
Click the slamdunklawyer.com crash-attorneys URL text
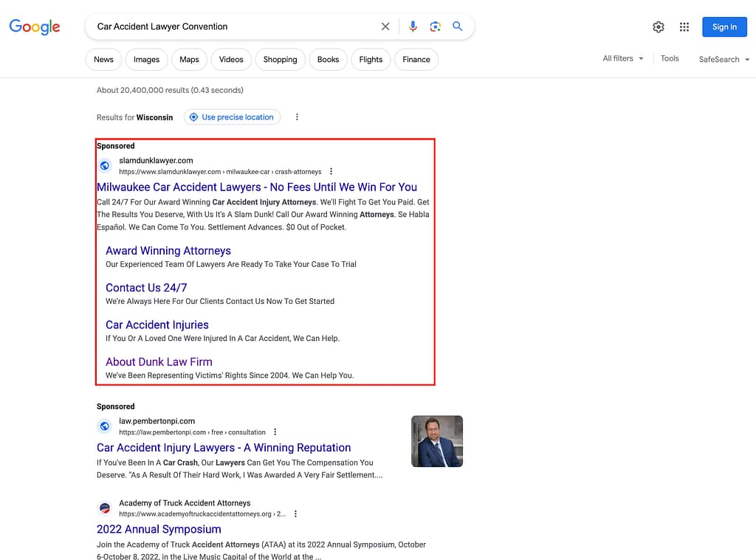click(220, 172)
